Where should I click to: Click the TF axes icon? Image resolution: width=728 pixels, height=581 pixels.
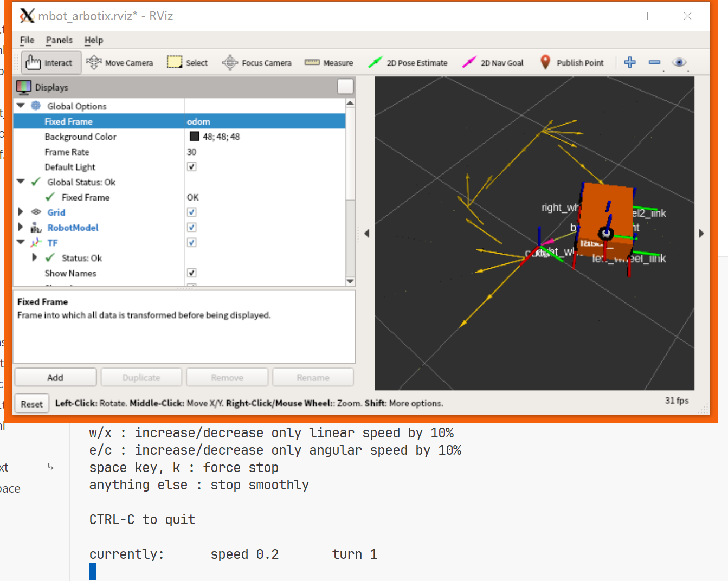(x=36, y=243)
